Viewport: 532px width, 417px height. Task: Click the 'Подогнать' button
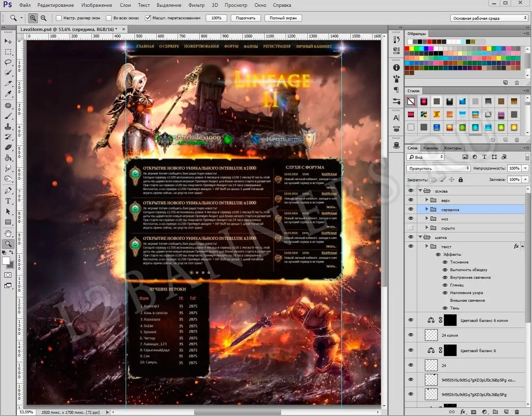click(x=246, y=18)
